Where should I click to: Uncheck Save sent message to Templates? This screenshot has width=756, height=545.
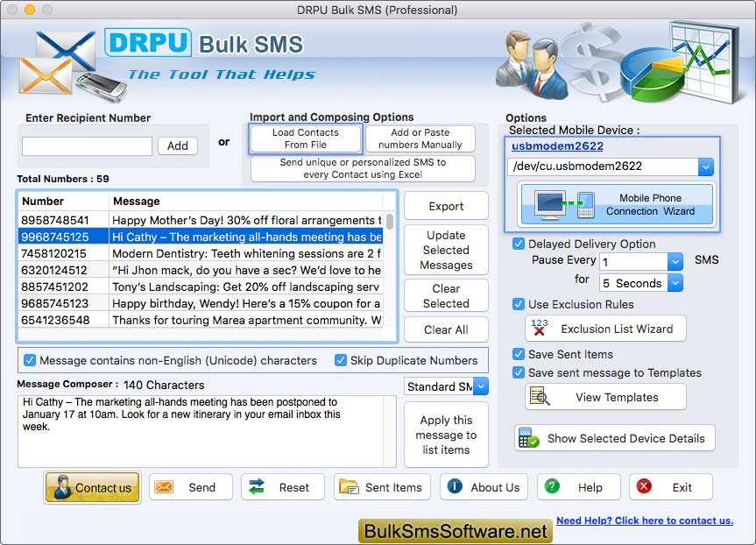pos(519,372)
